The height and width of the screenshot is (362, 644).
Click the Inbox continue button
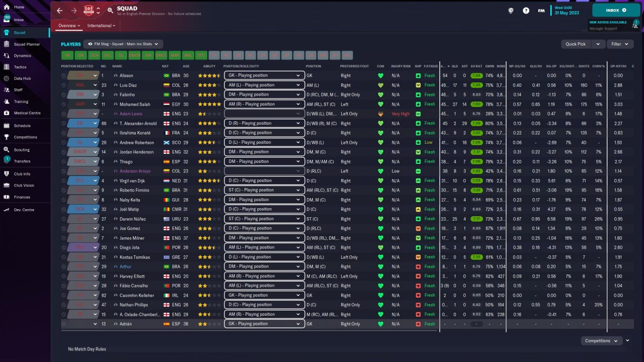tap(616, 10)
